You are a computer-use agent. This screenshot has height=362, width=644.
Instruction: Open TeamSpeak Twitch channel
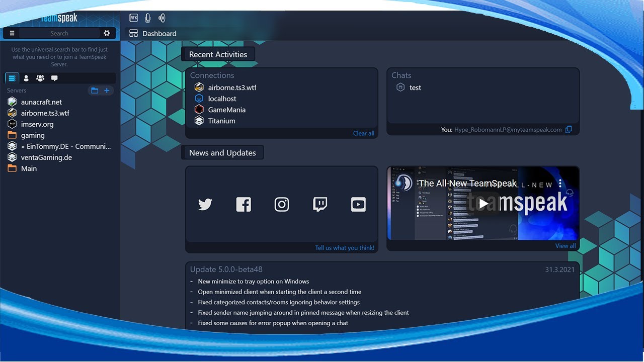click(320, 205)
